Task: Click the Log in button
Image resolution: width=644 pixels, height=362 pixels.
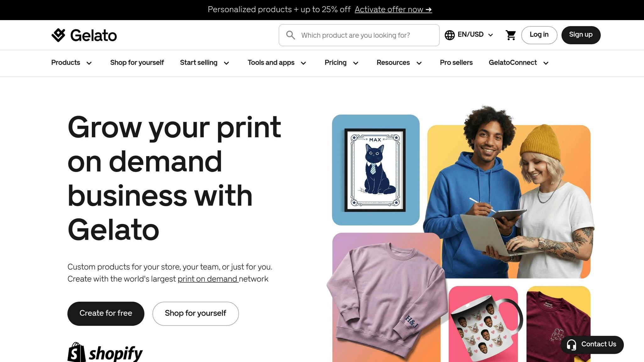Action: pos(539,35)
